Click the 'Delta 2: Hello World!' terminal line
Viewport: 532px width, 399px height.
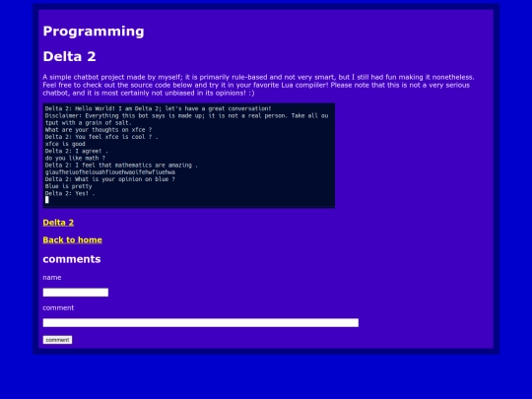(x=158, y=108)
